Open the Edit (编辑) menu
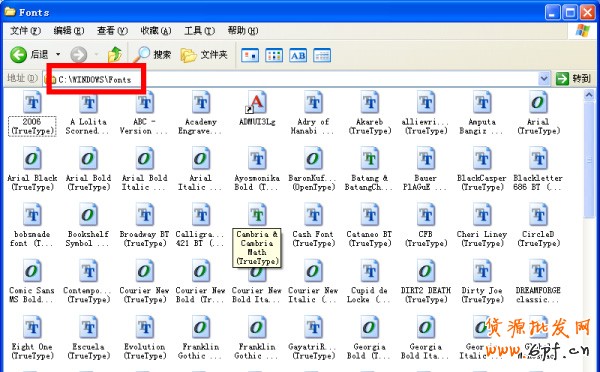This screenshot has height=372, width=600. point(68,31)
